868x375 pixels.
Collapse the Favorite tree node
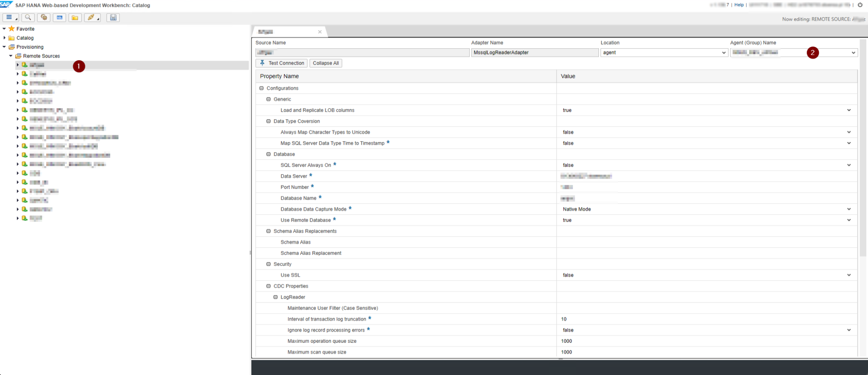[4, 28]
